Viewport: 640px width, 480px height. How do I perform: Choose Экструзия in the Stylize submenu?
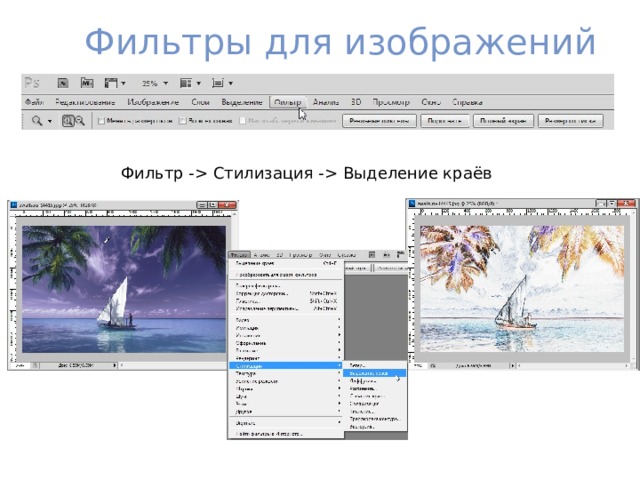click(375, 427)
